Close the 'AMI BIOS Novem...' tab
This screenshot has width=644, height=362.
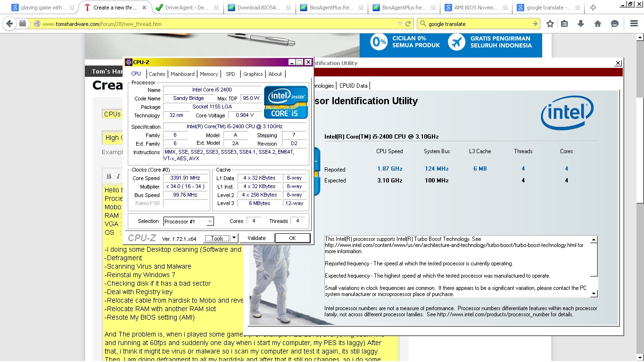tap(506, 8)
